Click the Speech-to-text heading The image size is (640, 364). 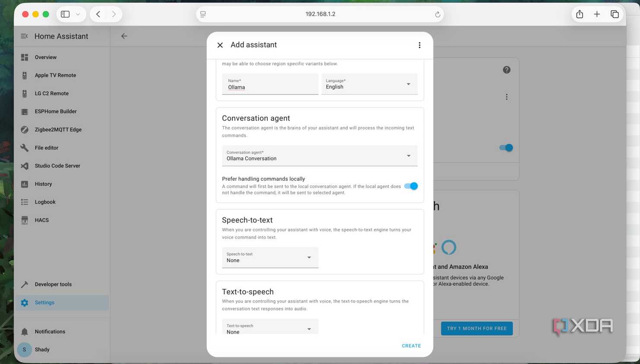point(247,220)
